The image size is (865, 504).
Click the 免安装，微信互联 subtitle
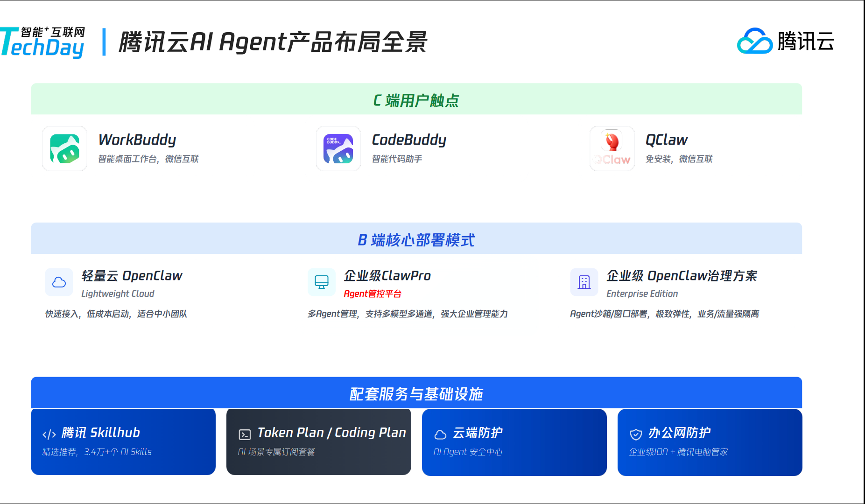point(679,159)
